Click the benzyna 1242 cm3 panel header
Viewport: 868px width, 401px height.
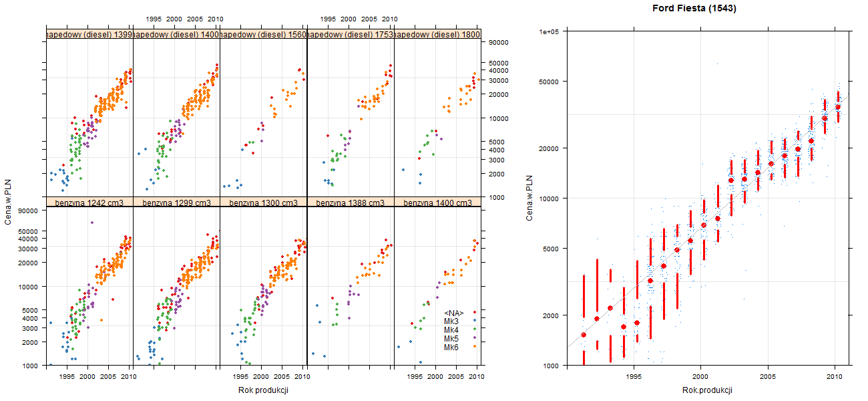(x=89, y=203)
